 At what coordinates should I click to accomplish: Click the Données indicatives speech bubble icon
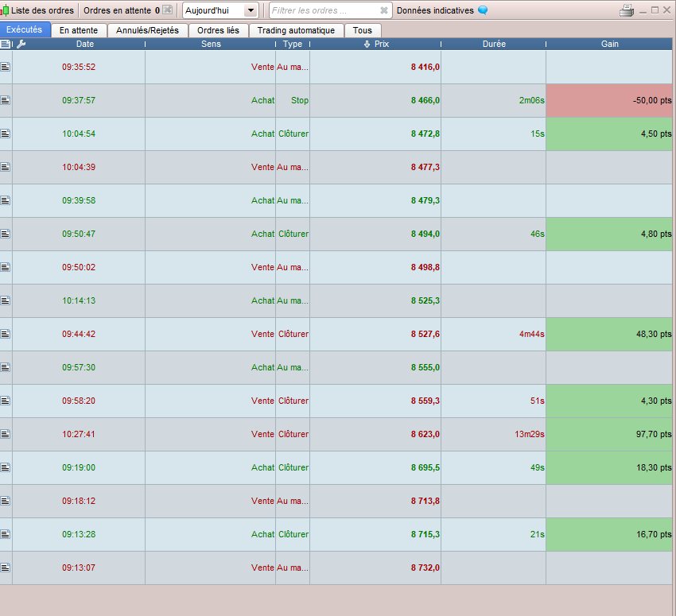(x=483, y=10)
